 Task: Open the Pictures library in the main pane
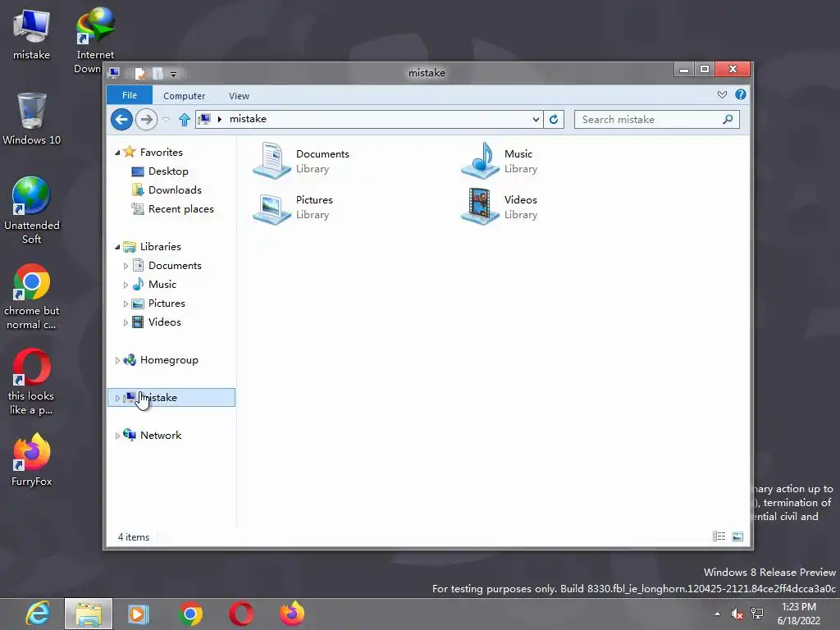coord(294,207)
